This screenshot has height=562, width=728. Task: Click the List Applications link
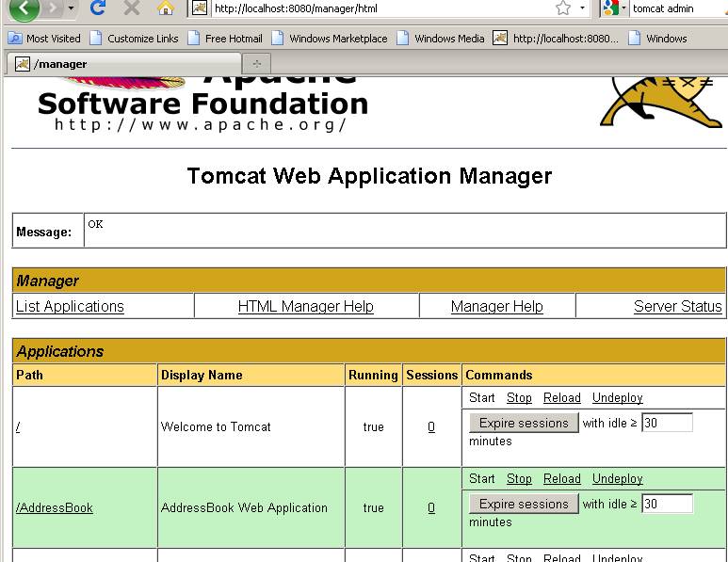point(70,306)
